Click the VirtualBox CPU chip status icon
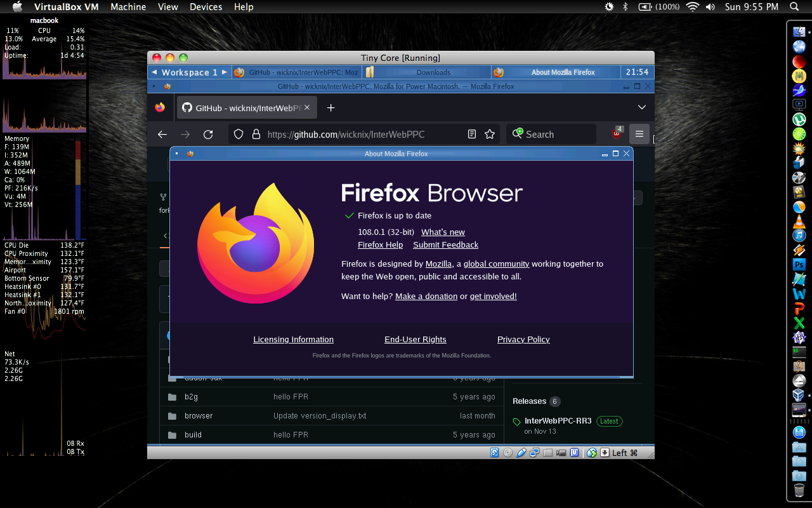 pyautogui.click(x=574, y=453)
